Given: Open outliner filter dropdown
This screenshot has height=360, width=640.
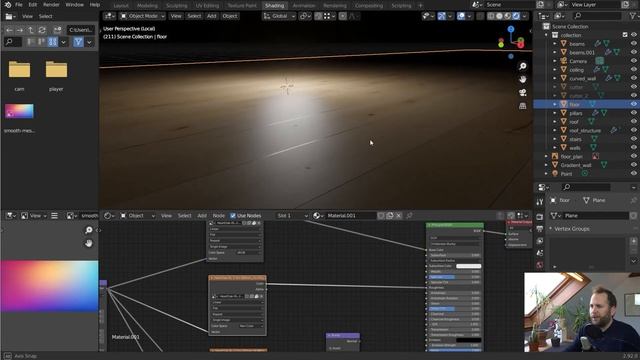Looking at the screenshot, I should pos(634,16).
